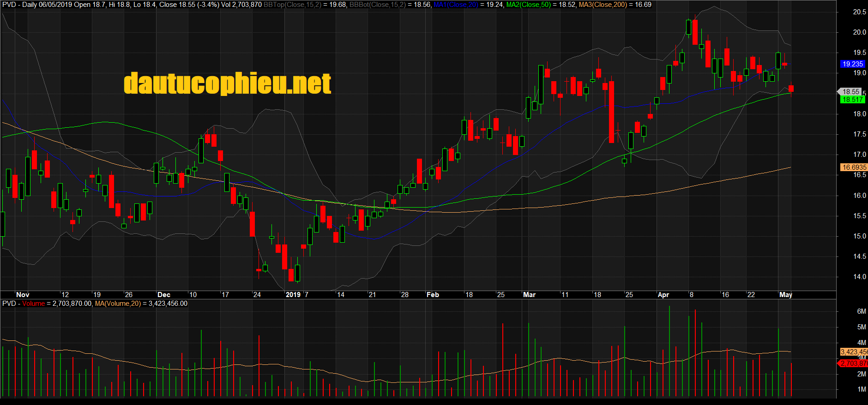Click the blue 19.235 MA1 price tag

point(852,64)
